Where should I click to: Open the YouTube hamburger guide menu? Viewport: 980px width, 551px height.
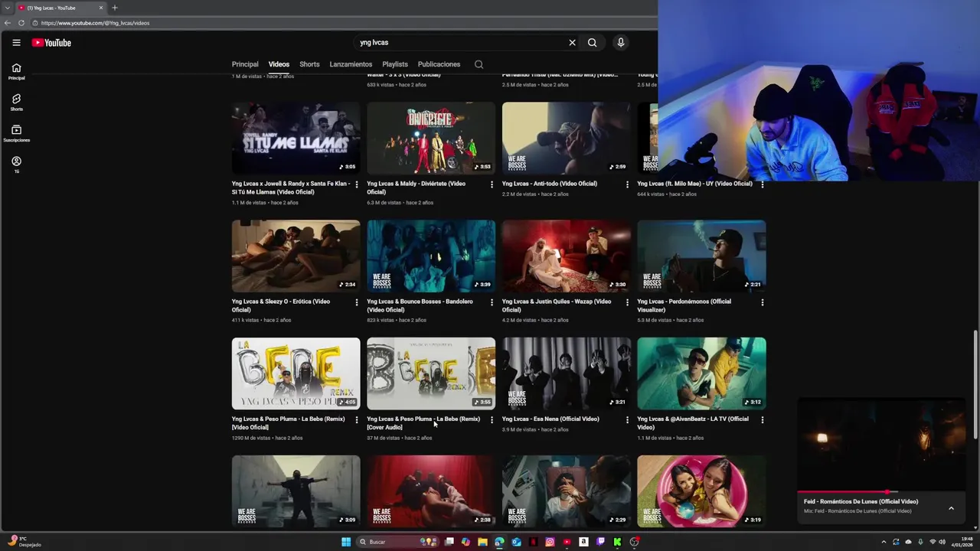pyautogui.click(x=16, y=43)
